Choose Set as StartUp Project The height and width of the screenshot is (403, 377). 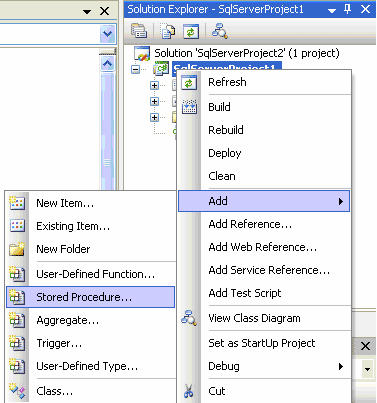[x=263, y=343]
